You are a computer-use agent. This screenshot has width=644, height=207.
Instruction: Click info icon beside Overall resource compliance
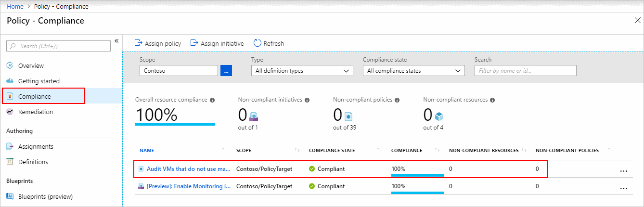coord(212,100)
